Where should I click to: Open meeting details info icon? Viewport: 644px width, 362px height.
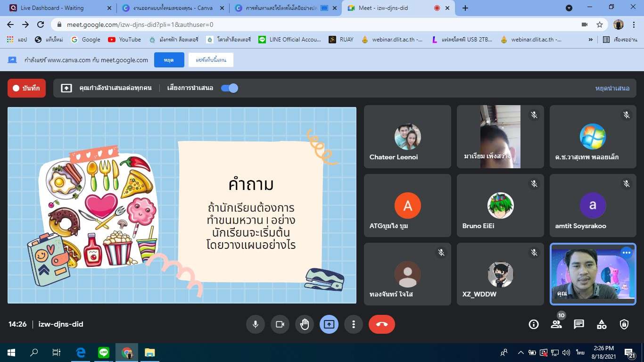tap(534, 324)
